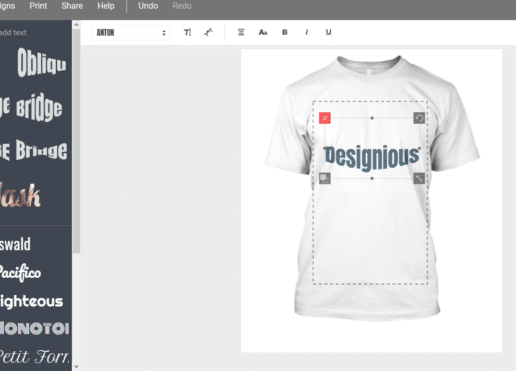This screenshot has width=516, height=371.
Task: Select the Oswald font
Action: pos(16,244)
